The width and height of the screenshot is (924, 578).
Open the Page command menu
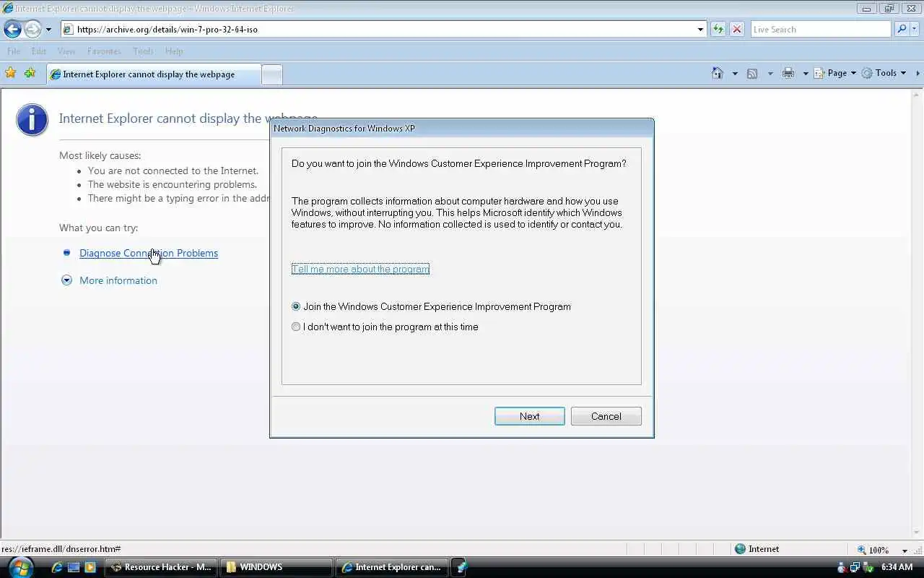(x=834, y=73)
